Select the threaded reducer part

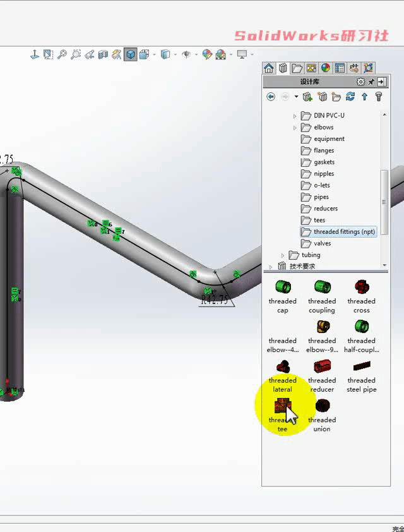coord(322,377)
